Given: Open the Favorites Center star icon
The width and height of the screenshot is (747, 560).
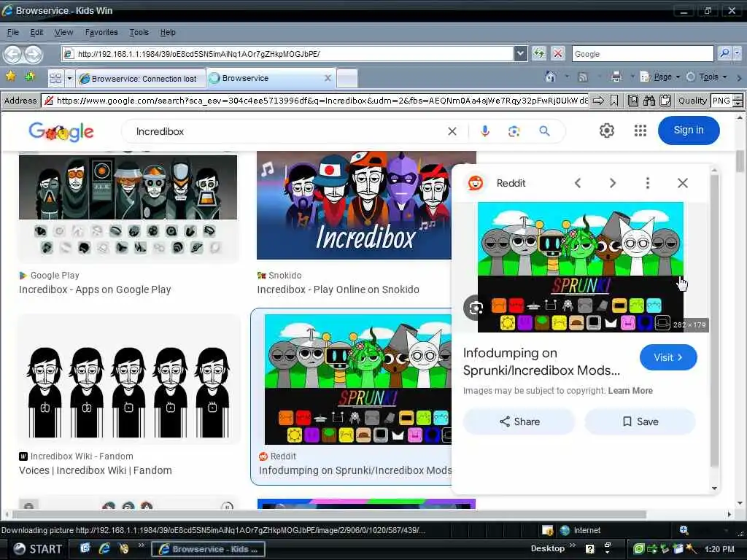Looking at the screenshot, I should tap(10, 76).
